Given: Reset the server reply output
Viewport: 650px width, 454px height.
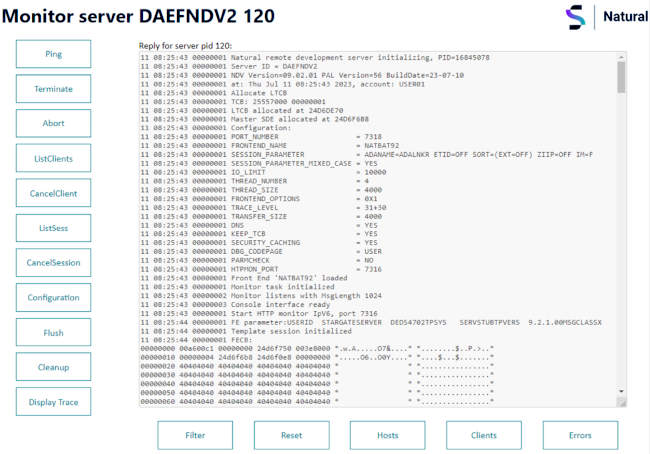Looking at the screenshot, I should point(291,435).
